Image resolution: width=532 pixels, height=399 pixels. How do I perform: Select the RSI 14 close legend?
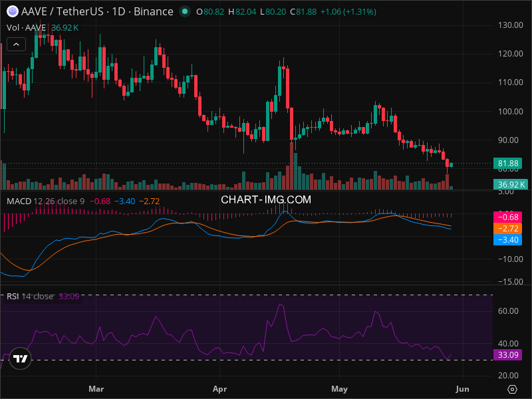point(30,296)
